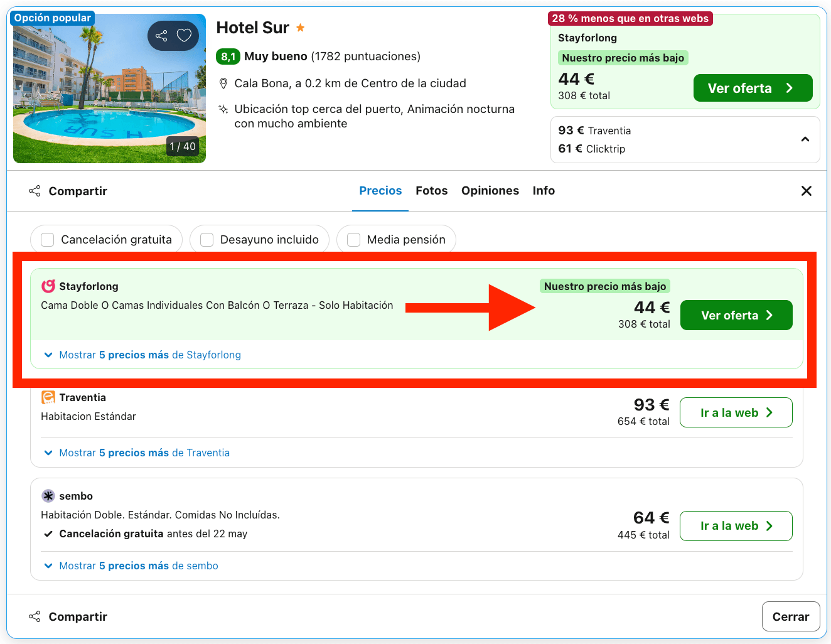This screenshot has width=831, height=644.
Task: Click the checkmark icon beside Cancelación gratuita antes
Action: (x=48, y=534)
